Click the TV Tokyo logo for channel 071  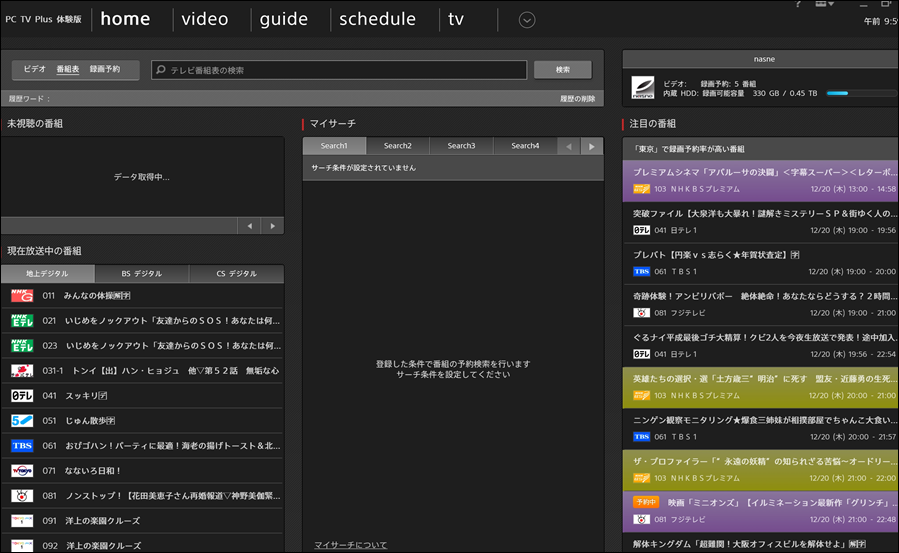coord(22,470)
